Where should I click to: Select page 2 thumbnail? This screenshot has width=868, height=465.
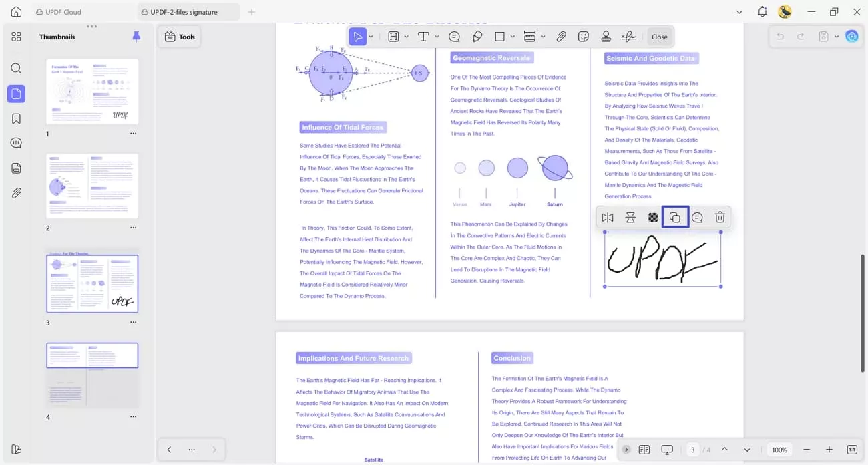[x=92, y=186]
